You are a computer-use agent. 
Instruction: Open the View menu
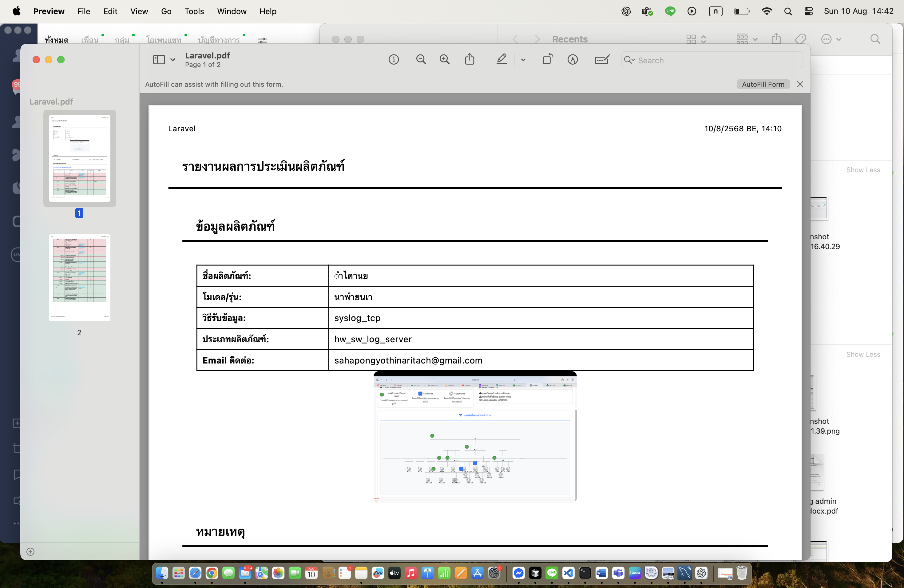(x=139, y=11)
